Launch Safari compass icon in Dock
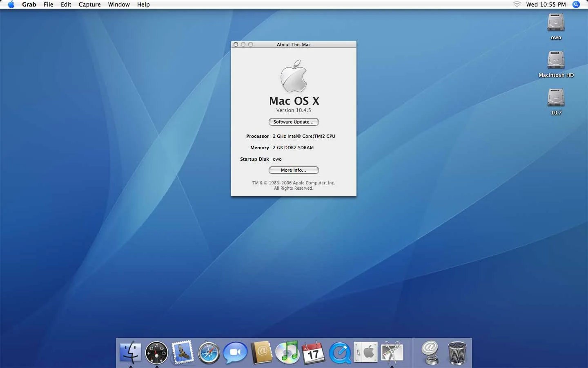Screen dimensions: 588x368 point(209,352)
